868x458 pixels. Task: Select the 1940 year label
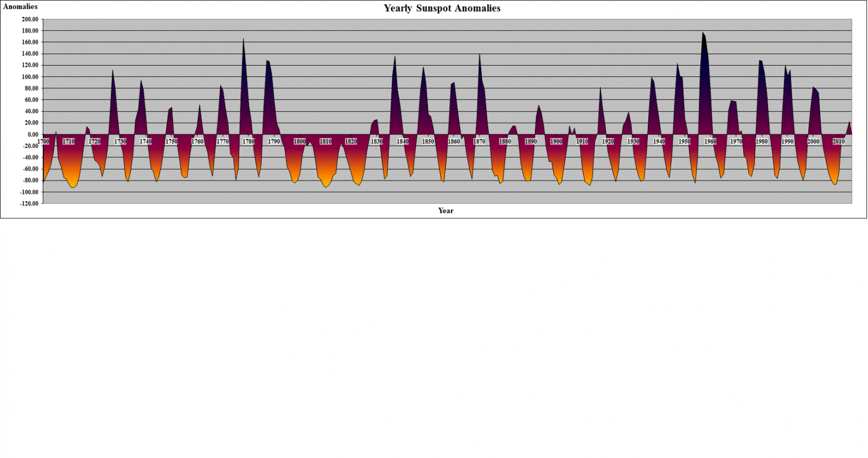(x=659, y=141)
